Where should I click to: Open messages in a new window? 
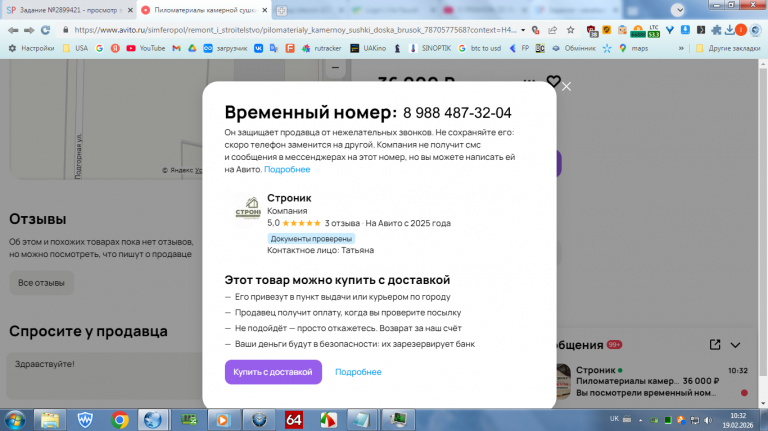715,345
